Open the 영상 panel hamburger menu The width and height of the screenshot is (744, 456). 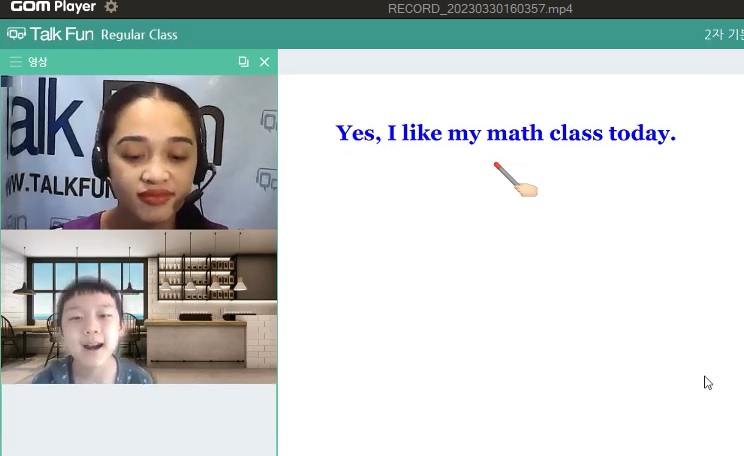click(15, 62)
